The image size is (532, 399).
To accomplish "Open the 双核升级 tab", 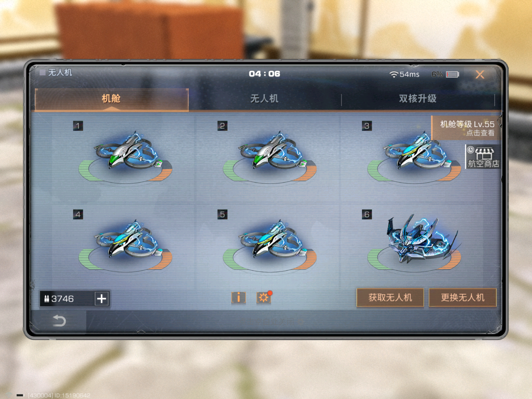I will 418,99.
